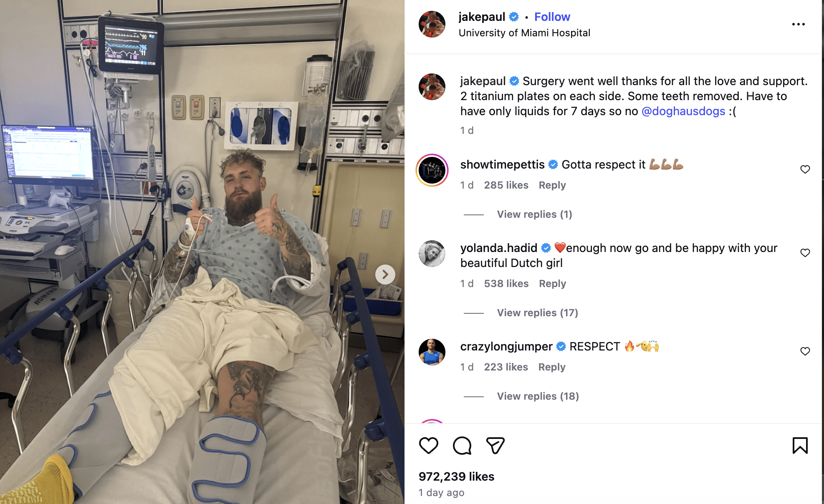This screenshot has height=504, width=824.
Task: Expand View replies (17) under yolanda.hadid
Action: click(x=537, y=313)
